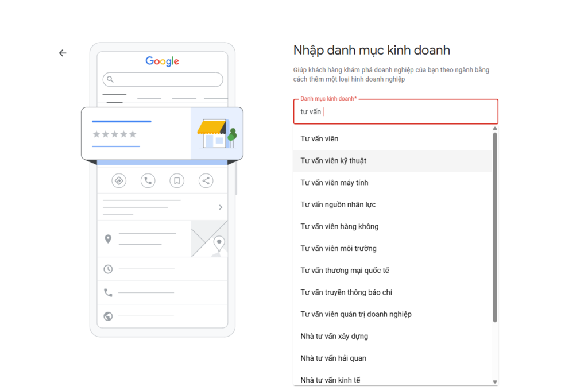This screenshot has width=588, height=390.
Task: Select "Tư vấn viên máy tính" category
Action: tap(334, 183)
